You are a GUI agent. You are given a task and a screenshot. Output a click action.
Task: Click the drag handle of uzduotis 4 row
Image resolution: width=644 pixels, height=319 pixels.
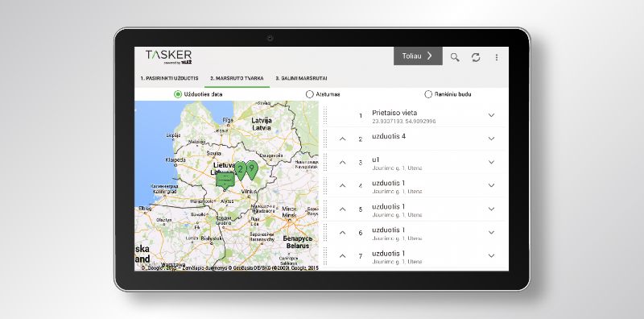point(325,139)
